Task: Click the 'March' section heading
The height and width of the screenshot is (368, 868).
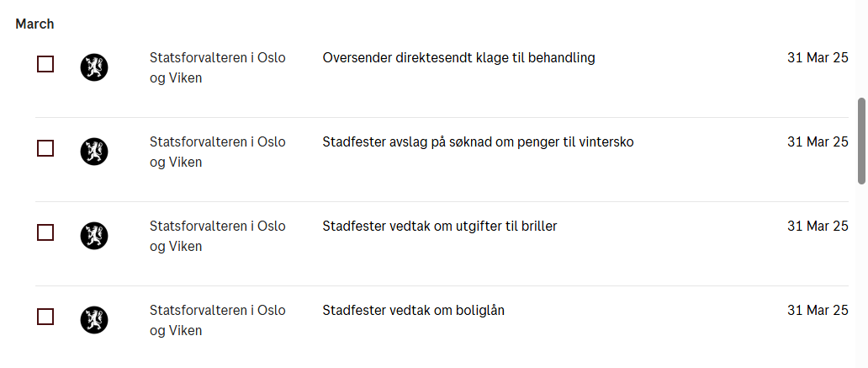Action: pyautogui.click(x=34, y=24)
